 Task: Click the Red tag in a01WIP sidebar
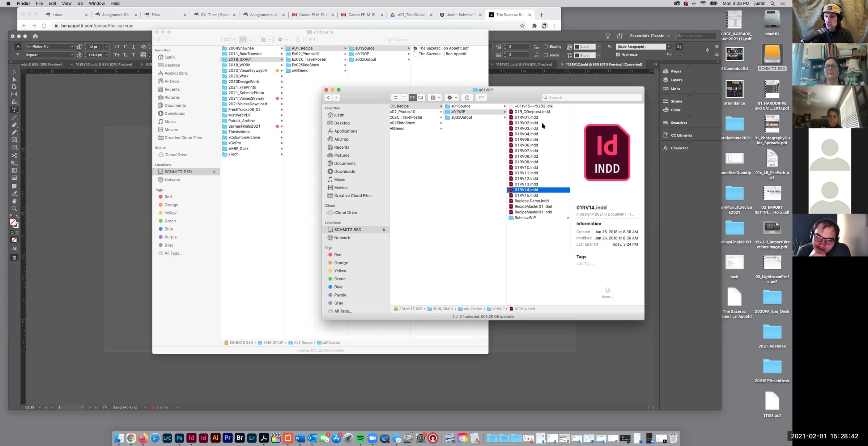337,255
